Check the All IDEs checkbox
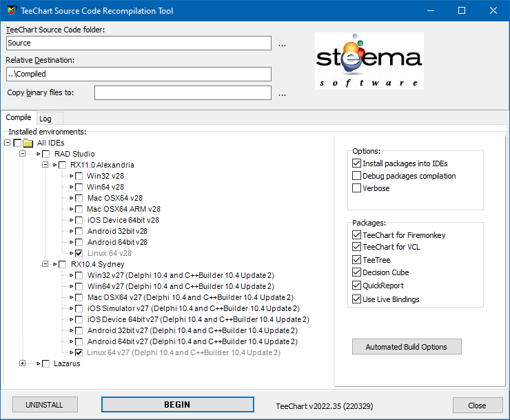510x420 pixels. [x=17, y=143]
